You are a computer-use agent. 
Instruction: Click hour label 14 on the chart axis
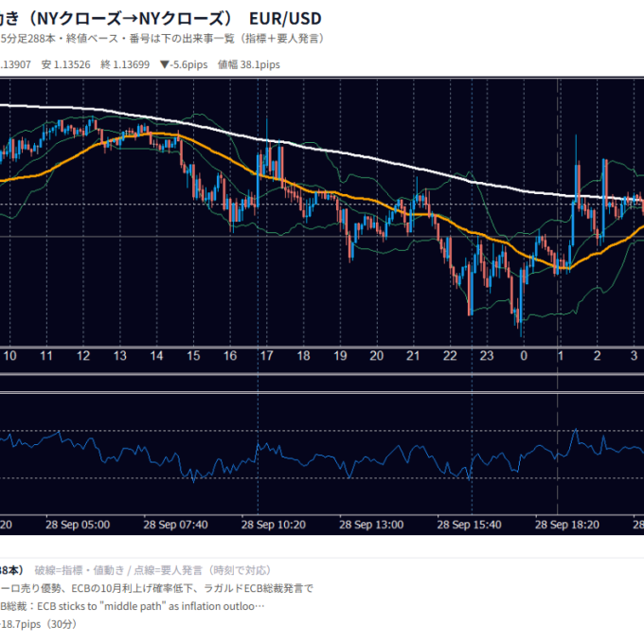[156, 356]
